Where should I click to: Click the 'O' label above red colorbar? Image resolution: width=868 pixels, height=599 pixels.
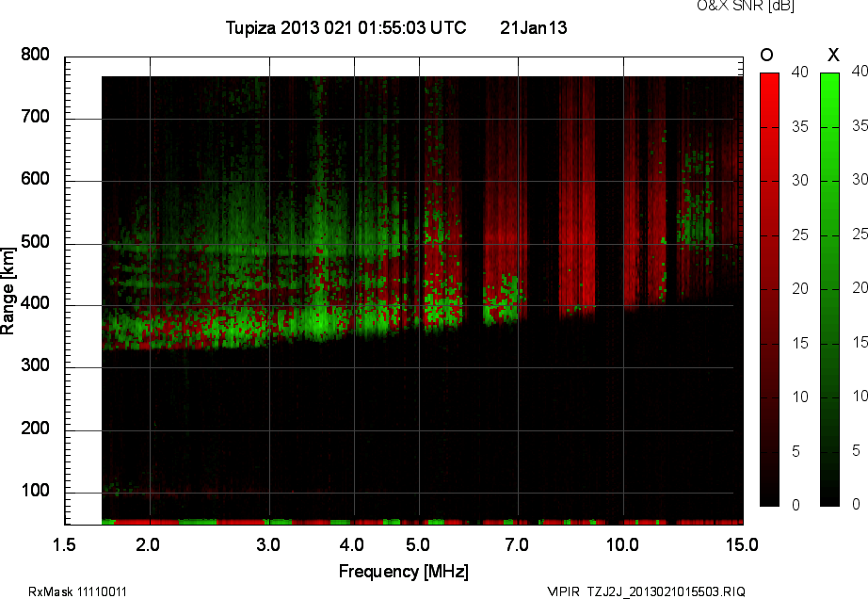(x=766, y=55)
